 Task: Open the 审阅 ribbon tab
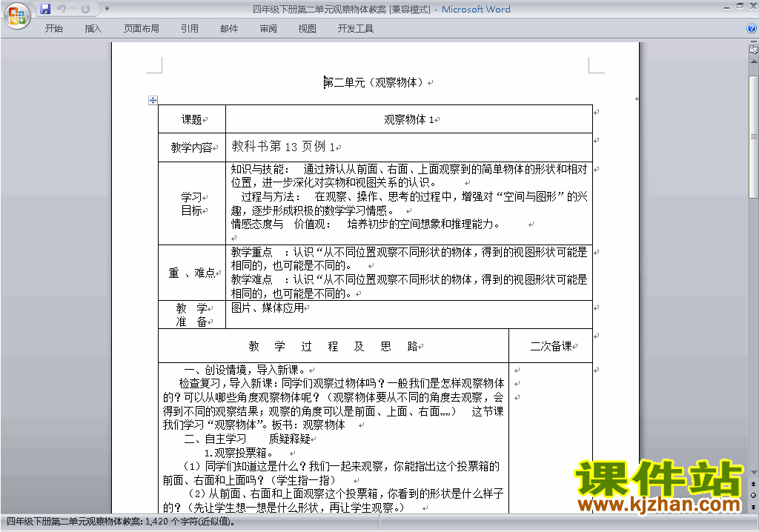(268, 29)
